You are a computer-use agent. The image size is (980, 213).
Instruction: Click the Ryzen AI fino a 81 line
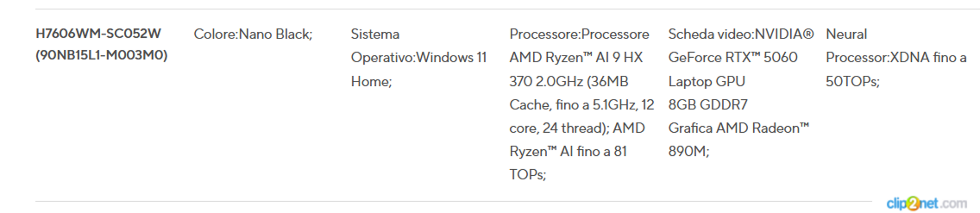pos(568,151)
